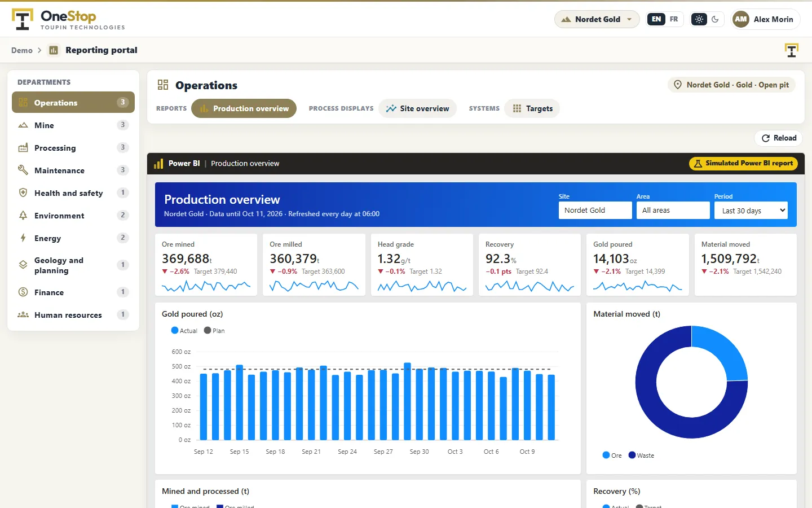Image resolution: width=812 pixels, height=508 pixels.
Task: Toggle Waste legend swatch in Material moved
Action: (632, 455)
